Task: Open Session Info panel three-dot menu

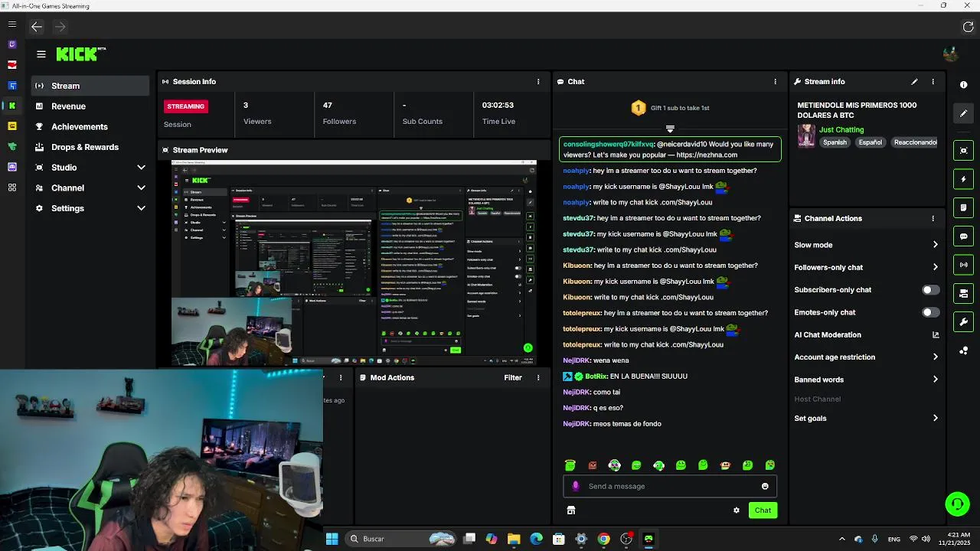Action: pos(538,82)
